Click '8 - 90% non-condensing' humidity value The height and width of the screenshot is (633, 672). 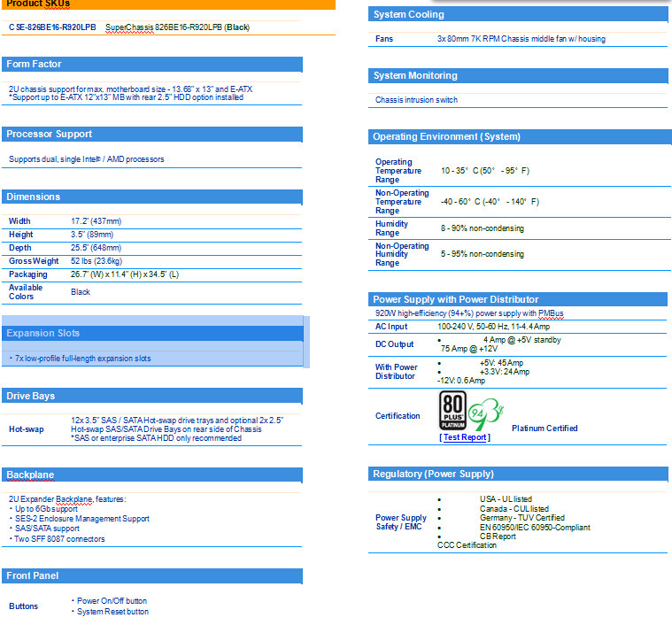coord(483,228)
